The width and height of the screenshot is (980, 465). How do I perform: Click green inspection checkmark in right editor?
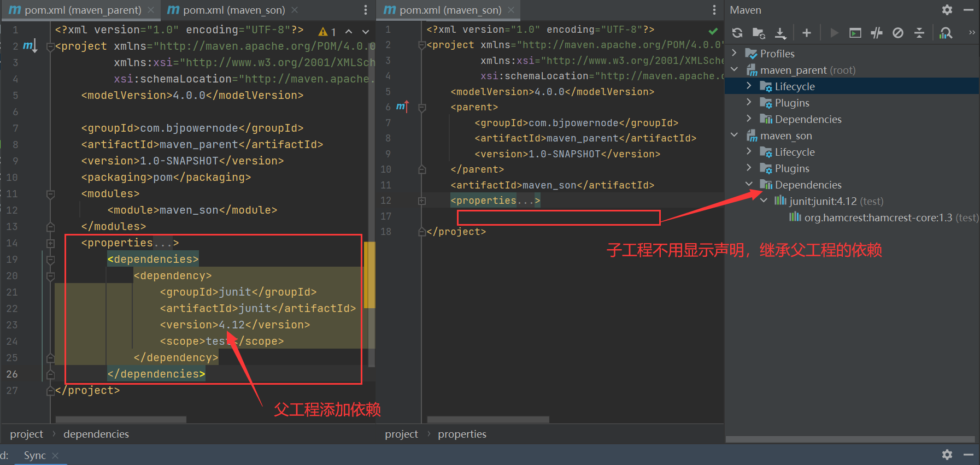(x=713, y=31)
